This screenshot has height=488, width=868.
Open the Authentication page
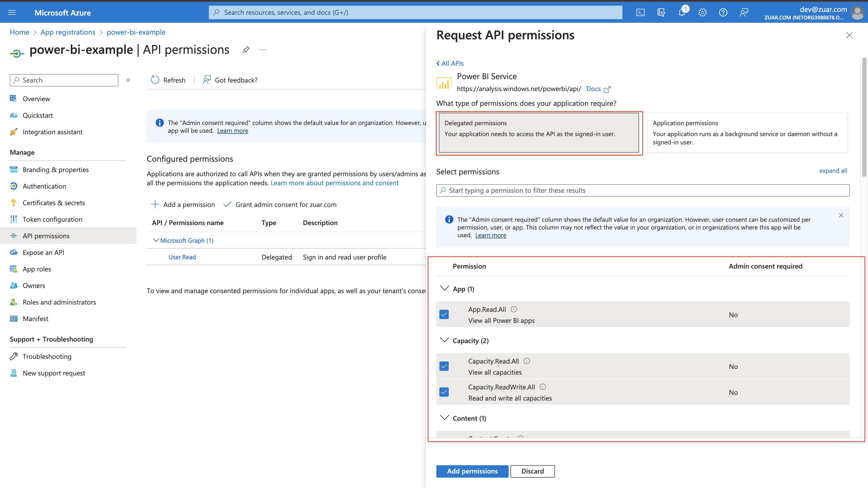(44, 186)
